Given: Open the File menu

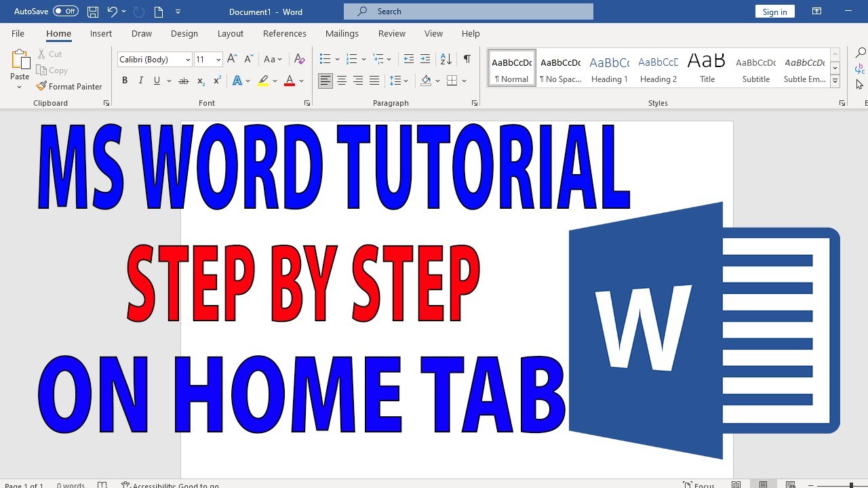Looking at the screenshot, I should (18, 33).
